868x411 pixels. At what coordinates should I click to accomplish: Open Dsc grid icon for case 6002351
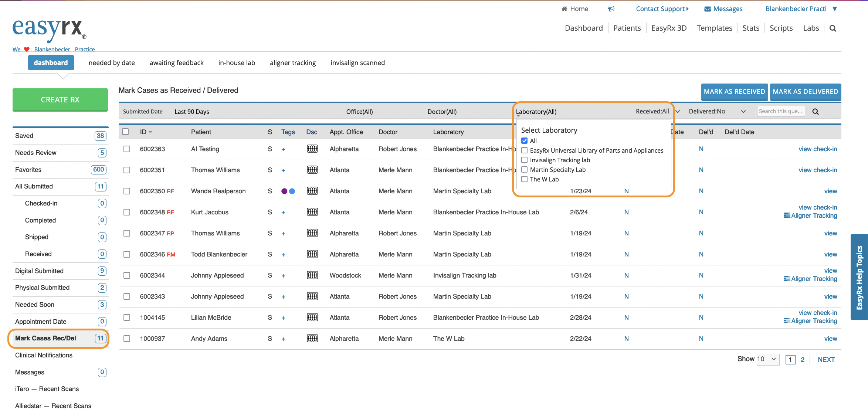pos(312,170)
